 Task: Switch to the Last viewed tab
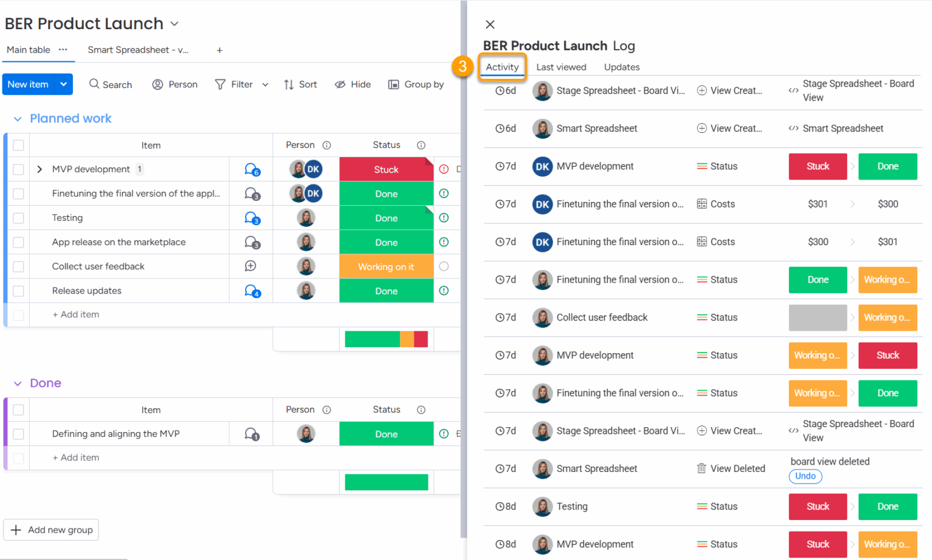[x=561, y=67]
